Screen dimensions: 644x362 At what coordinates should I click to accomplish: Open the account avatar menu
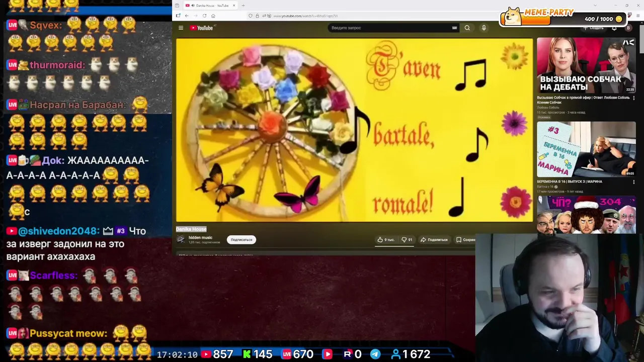tap(628, 28)
